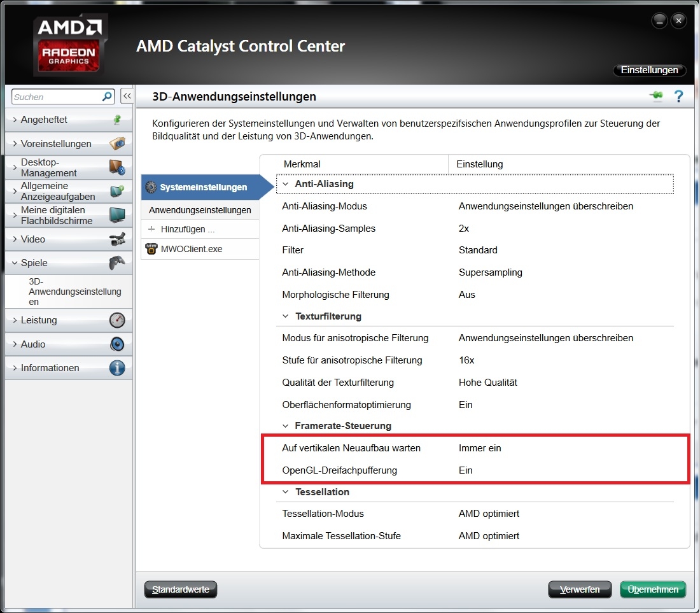Collapse the Anti-Aliasing group chevron
Image resolution: width=700 pixels, height=613 pixels.
pyautogui.click(x=286, y=184)
